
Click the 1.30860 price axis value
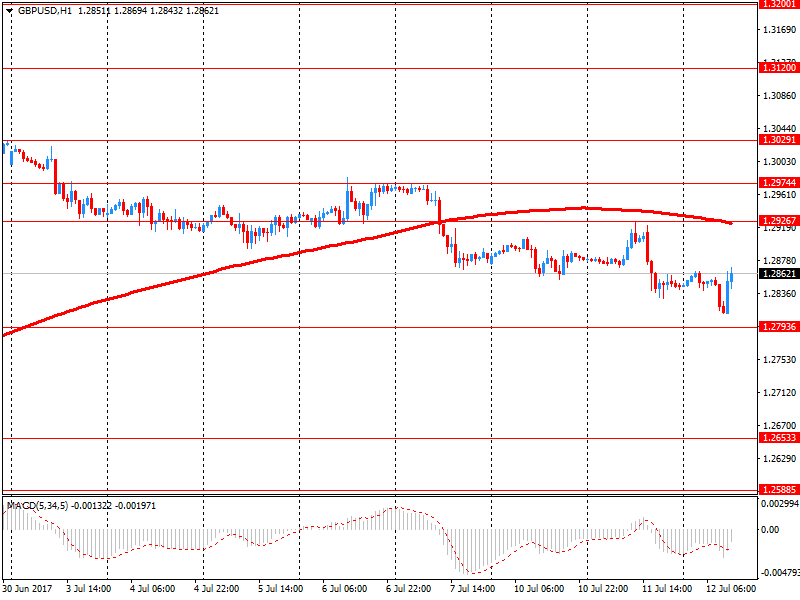(x=779, y=95)
